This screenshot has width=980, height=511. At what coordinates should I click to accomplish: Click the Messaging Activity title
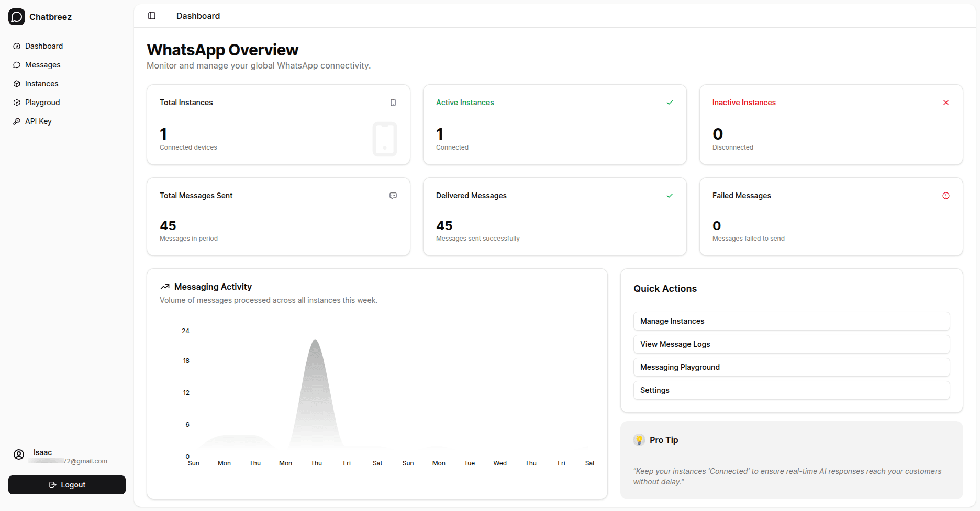(213, 287)
